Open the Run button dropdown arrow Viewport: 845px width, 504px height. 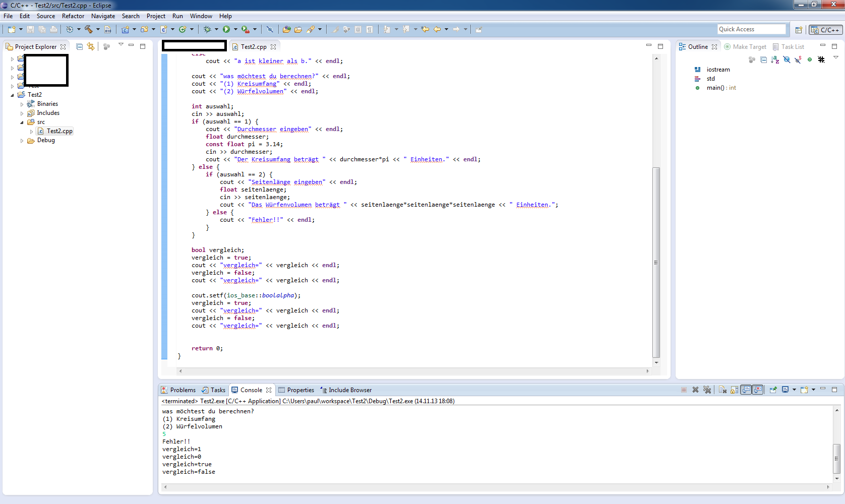coord(235,30)
